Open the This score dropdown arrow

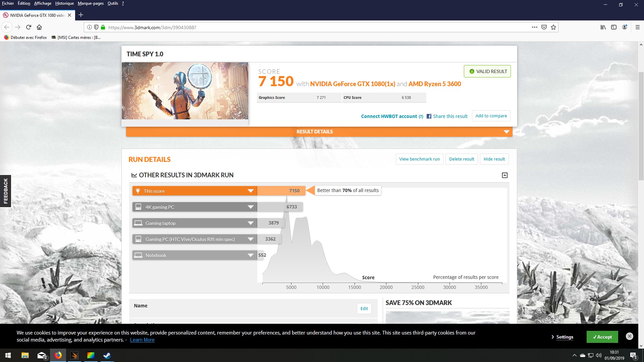pos(250,191)
